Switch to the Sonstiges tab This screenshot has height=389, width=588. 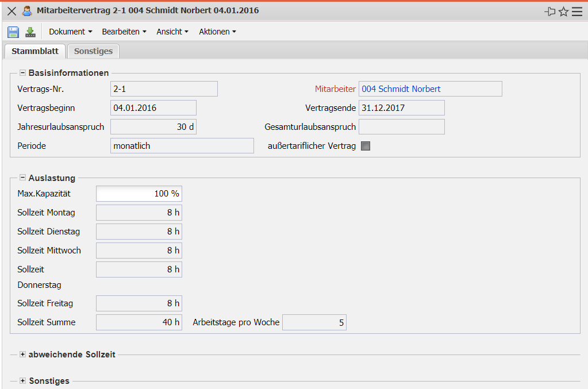pos(93,51)
